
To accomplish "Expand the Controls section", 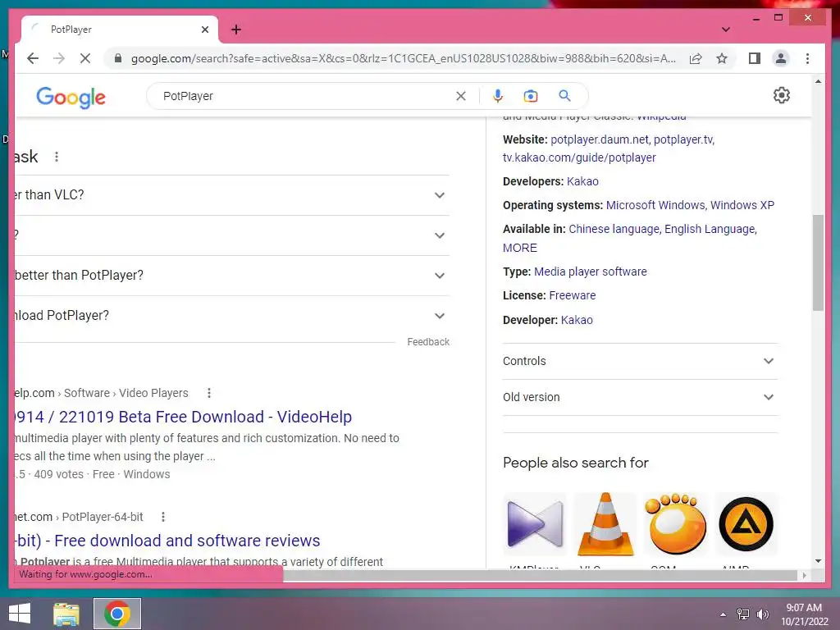I will point(640,361).
